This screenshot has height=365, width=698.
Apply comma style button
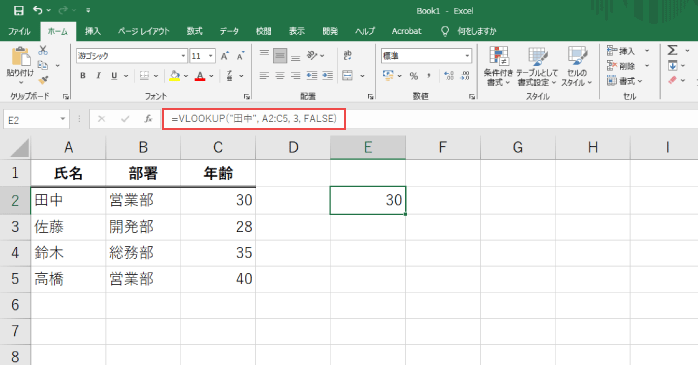(x=429, y=76)
